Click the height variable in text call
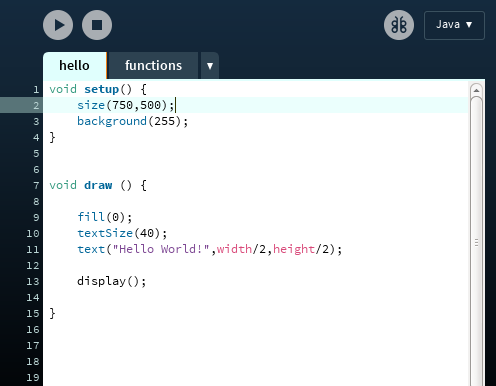 (294, 249)
